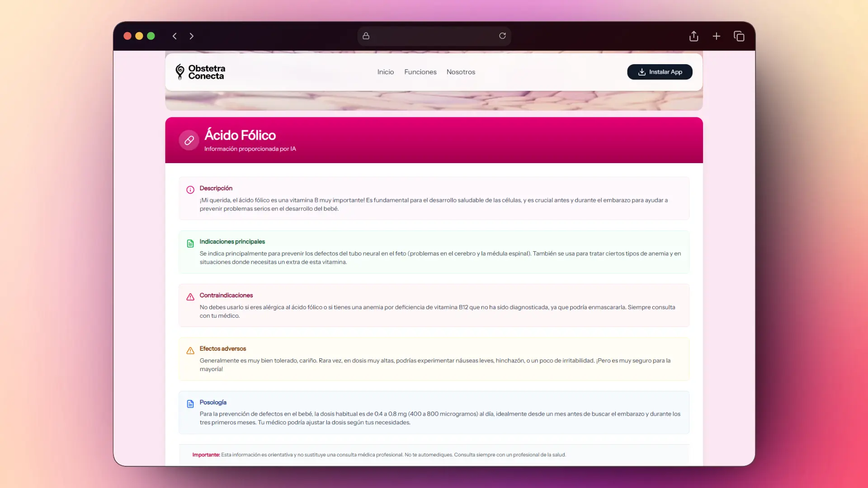
Task: Click the Ácido Fólico heading
Action: (240, 135)
